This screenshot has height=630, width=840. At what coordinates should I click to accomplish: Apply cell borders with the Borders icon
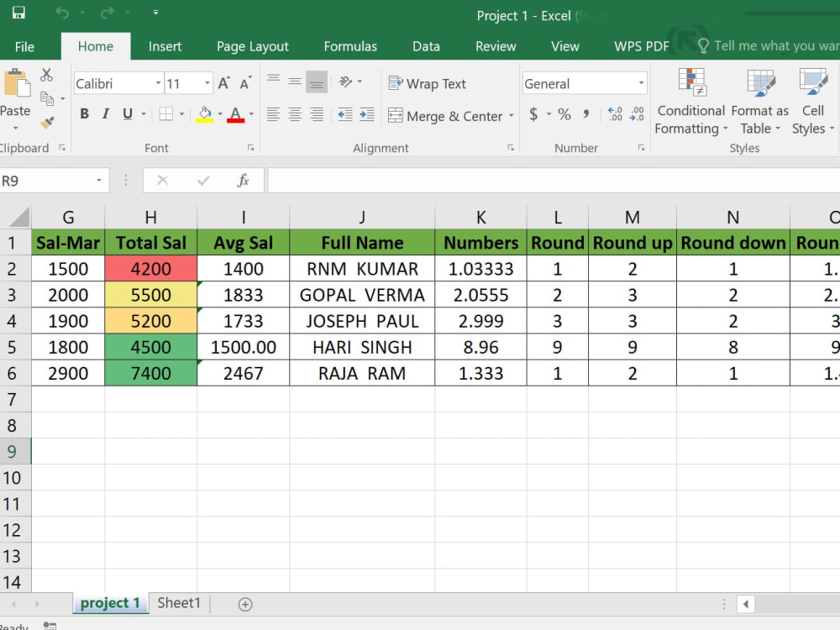coord(166,113)
